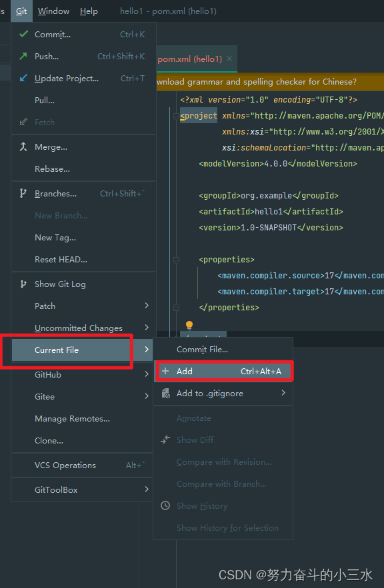Click the Show Diff arrows icon

click(165, 440)
